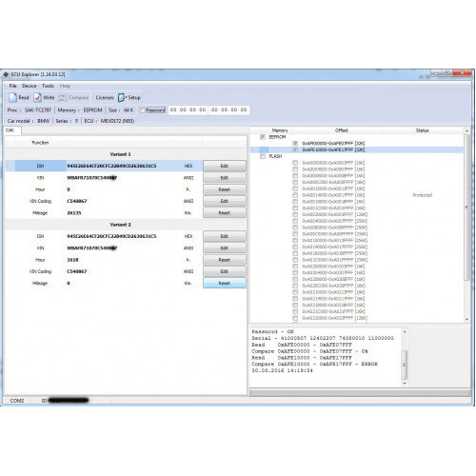Click Licenses in the toolbar
Viewport: 476px width, 476px height.
pyautogui.click(x=105, y=97)
